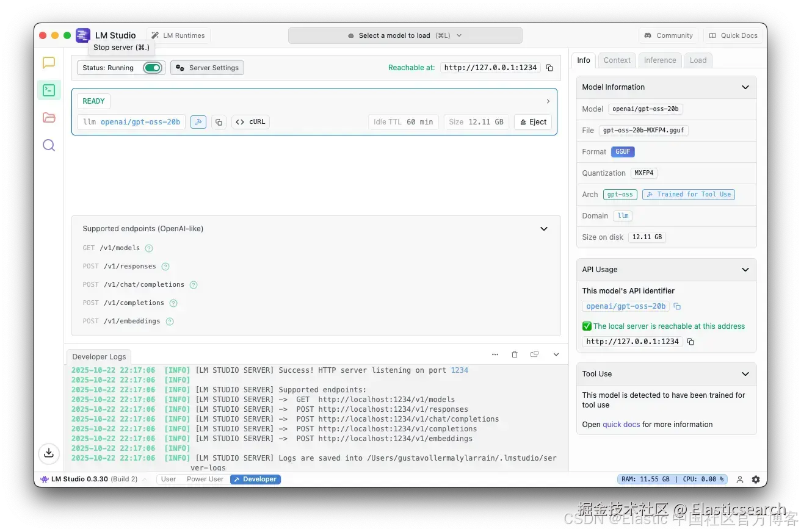Collapse API Usage section
The height and width of the screenshot is (532, 801).
click(x=745, y=270)
